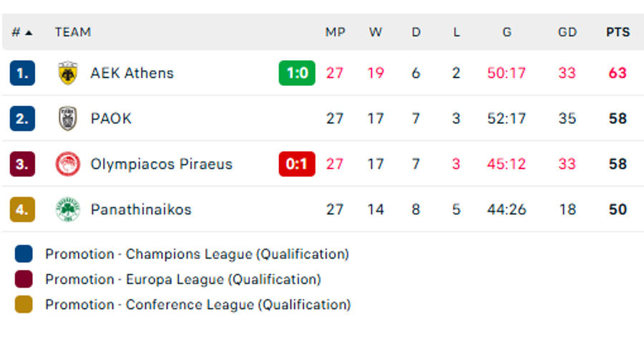The width and height of the screenshot is (644, 350).
Task: Click the AEK Athens club crest
Action: tap(68, 73)
